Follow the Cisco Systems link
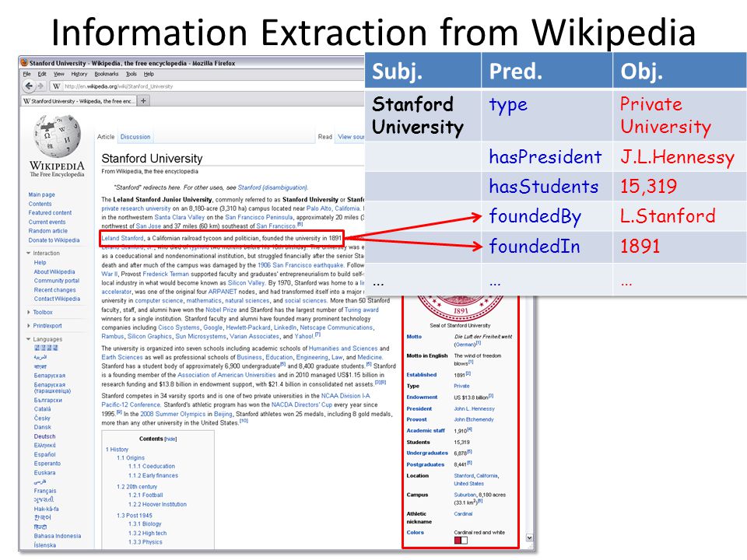 (179, 327)
